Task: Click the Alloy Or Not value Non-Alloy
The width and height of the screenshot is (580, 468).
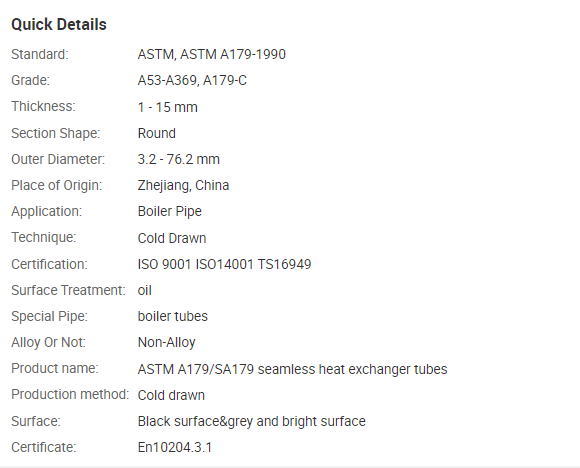Action: coord(166,343)
